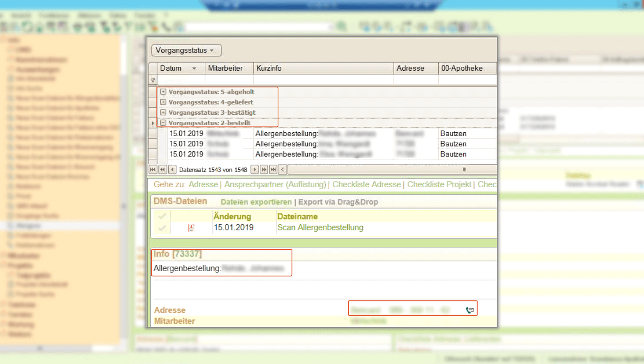Image resolution: width=644 pixels, height=364 pixels.
Task: Go to previous record arrow
Action: click(x=172, y=169)
